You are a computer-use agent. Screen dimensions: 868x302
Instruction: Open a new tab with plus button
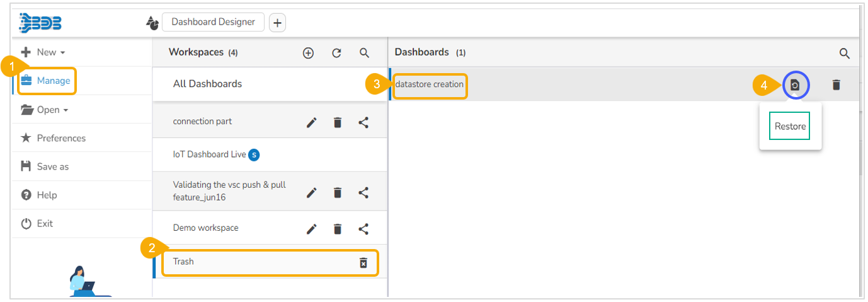pos(277,23)
